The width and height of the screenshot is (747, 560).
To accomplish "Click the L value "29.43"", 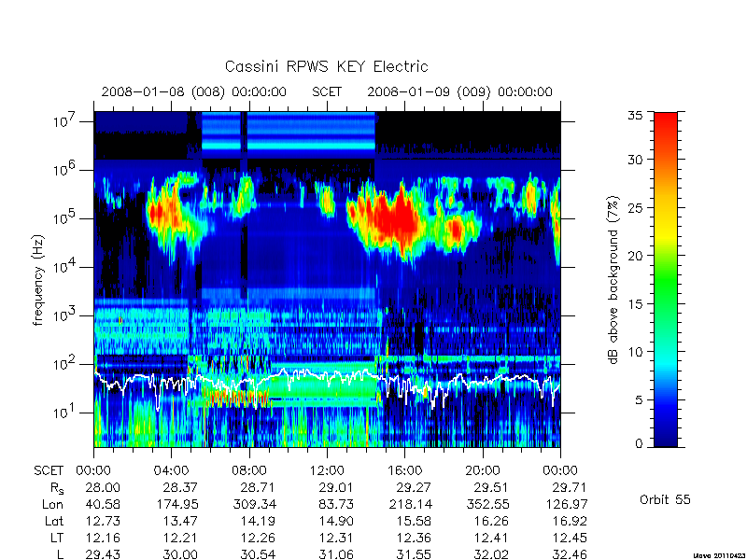I will point(103,554).
